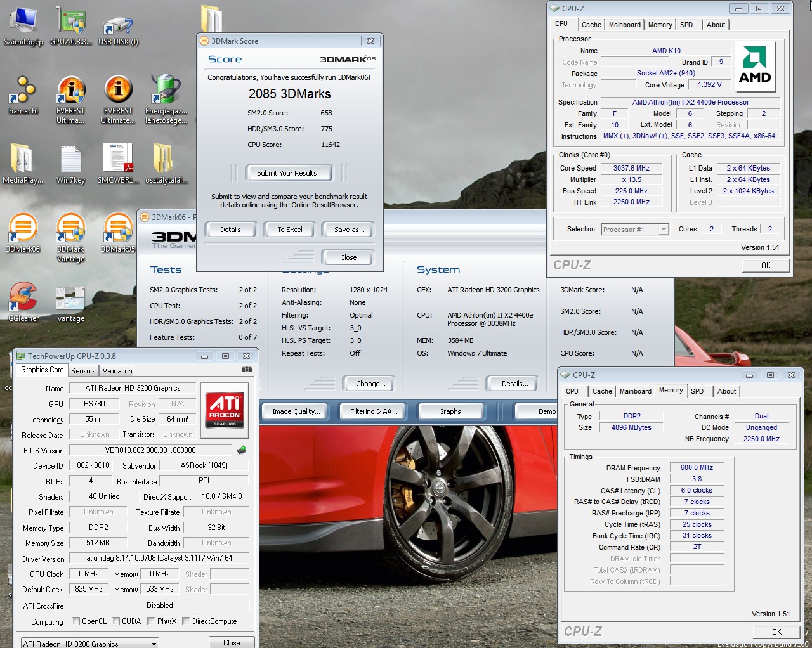Image resolution: width=812 pixels, height=648 pixels.
Task: Click the Save as button in 3DMark Score
Action: 349,230
